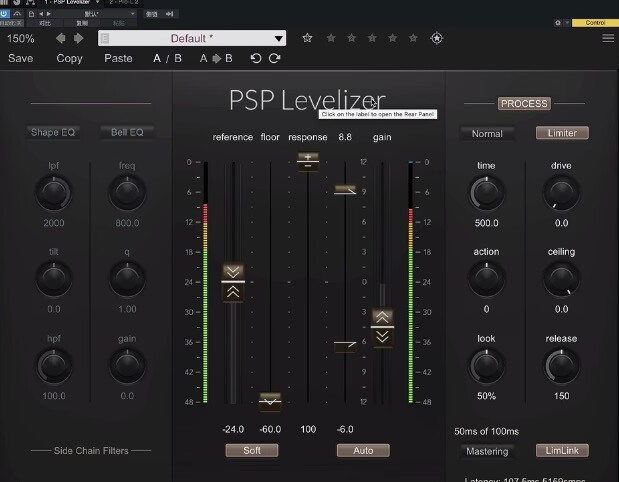Viewport: 619px width, 482px height.
Task: Click the look knob at 50%
Action: pos(486,366)
